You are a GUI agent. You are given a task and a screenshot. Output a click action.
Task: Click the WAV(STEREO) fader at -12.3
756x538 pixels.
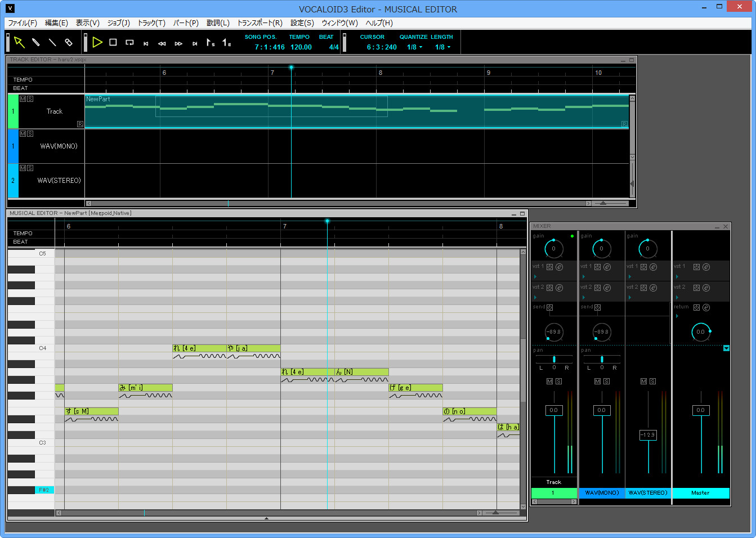tap(648, 435)
